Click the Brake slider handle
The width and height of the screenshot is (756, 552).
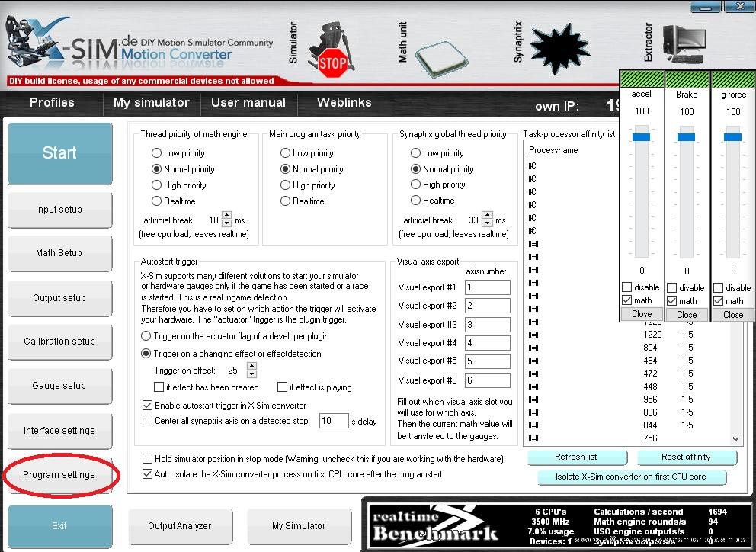(x=687, y=136)
